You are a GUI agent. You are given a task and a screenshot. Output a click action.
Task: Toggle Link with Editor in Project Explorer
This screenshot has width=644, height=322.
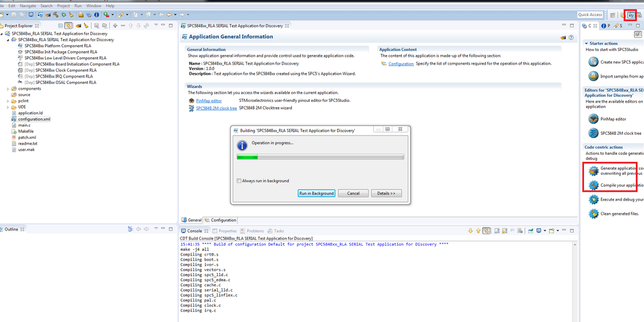pos(68,26)
